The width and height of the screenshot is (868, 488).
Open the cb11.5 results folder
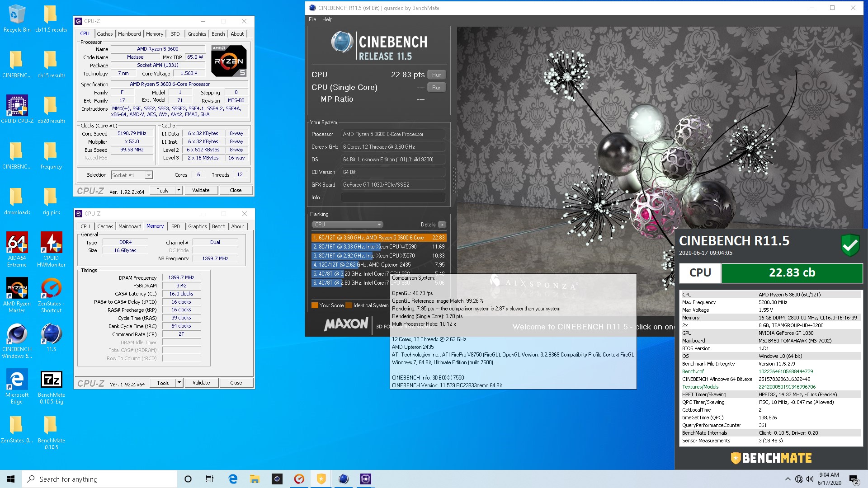click(51, 18)
